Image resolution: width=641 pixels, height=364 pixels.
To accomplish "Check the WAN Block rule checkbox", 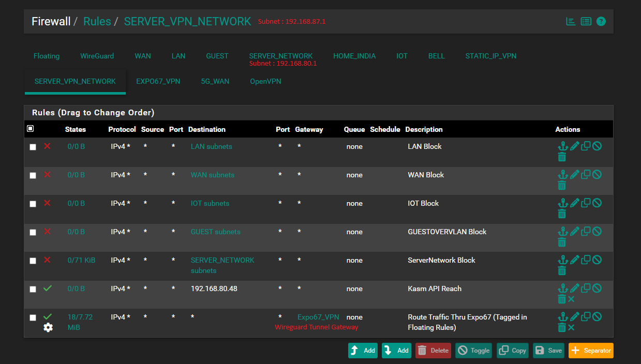I will click(x=33, y=175).
